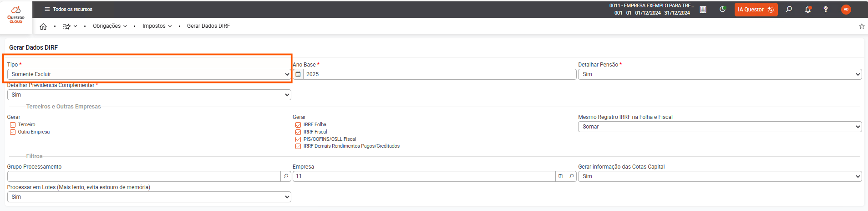
Task: Open the Todos os recursos menu
Action: pos(68,9)
